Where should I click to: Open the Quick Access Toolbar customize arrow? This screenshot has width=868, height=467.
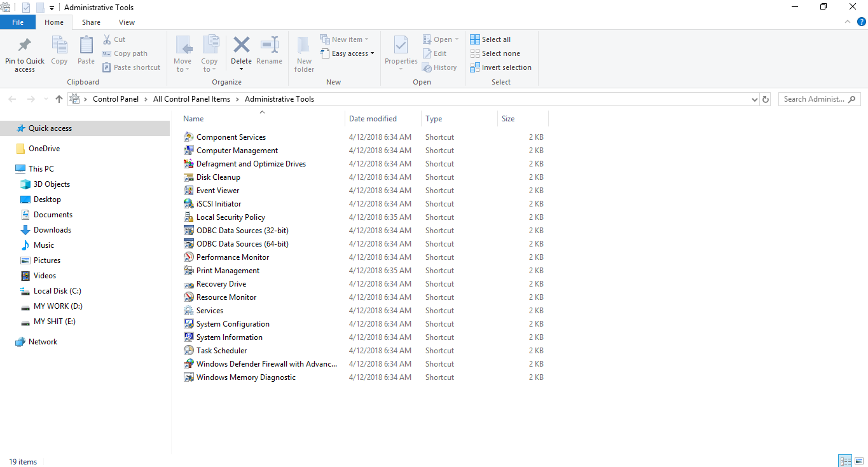coord(52,8)
